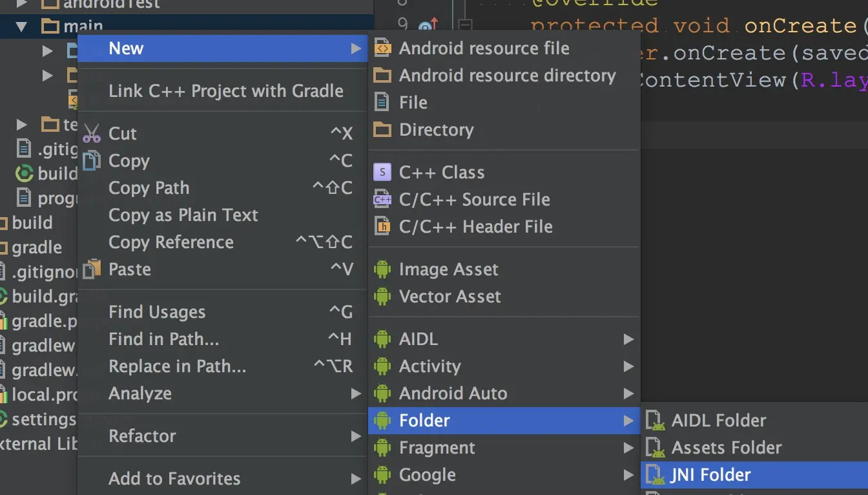Screen dimensions: 868x495
Task: Click the C/C++ Source File icon
Action: [x=382, y=200]
